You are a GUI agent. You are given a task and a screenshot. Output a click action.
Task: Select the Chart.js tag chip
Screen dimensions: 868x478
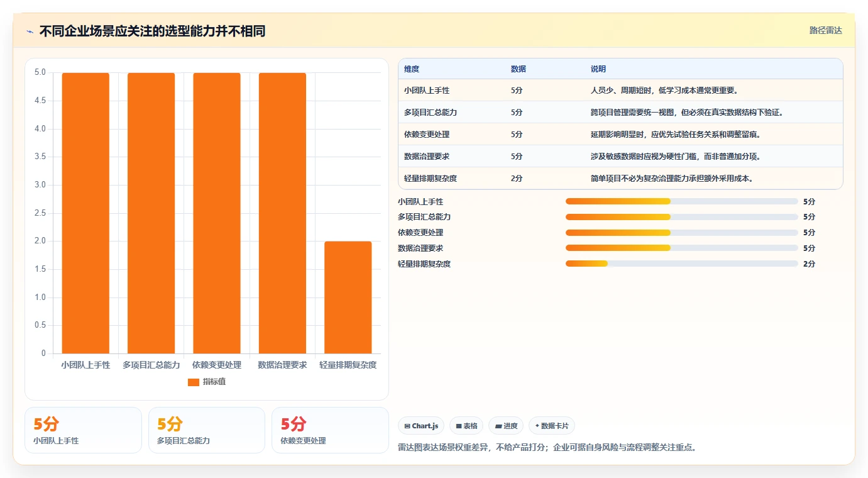tap(421, 426)
